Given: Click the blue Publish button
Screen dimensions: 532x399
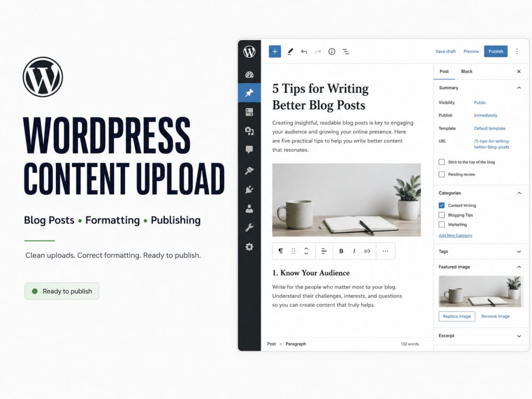Looking at the screenshot, I should tap(496, 51).
